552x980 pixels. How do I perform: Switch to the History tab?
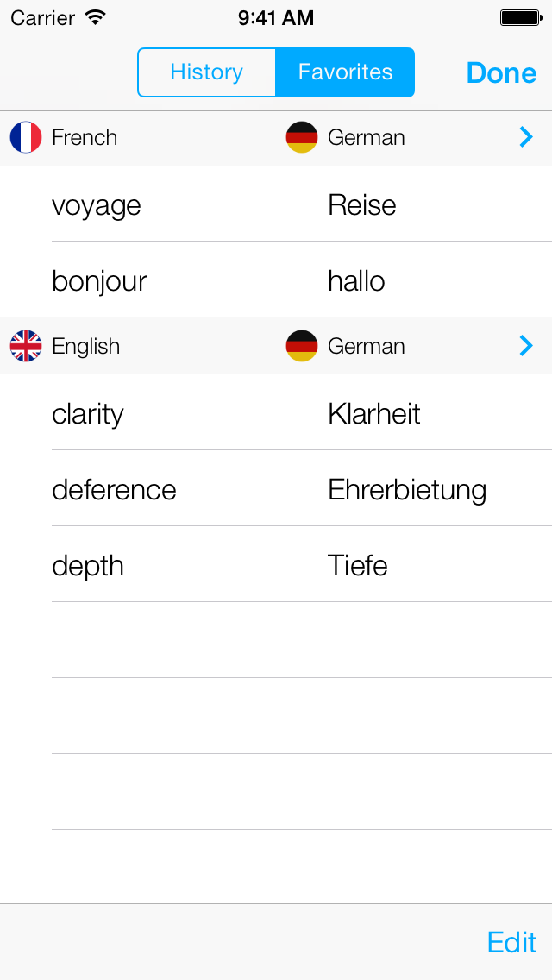pyautogui.click(x=207, y=72)
